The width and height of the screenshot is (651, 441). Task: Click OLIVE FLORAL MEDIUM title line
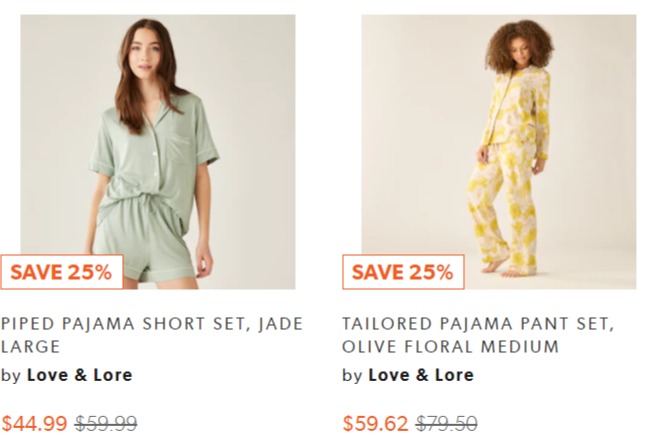(x=450, y=346)
